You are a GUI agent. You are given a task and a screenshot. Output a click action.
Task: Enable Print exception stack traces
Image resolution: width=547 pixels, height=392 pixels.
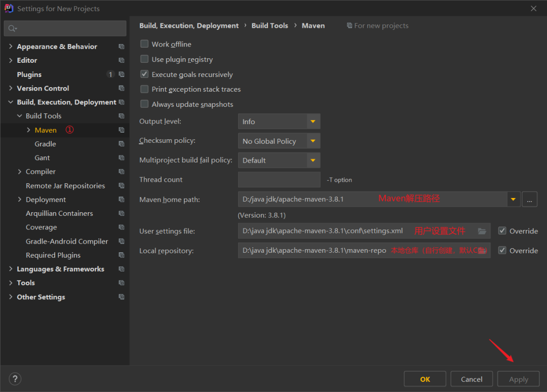coord(144,89)
